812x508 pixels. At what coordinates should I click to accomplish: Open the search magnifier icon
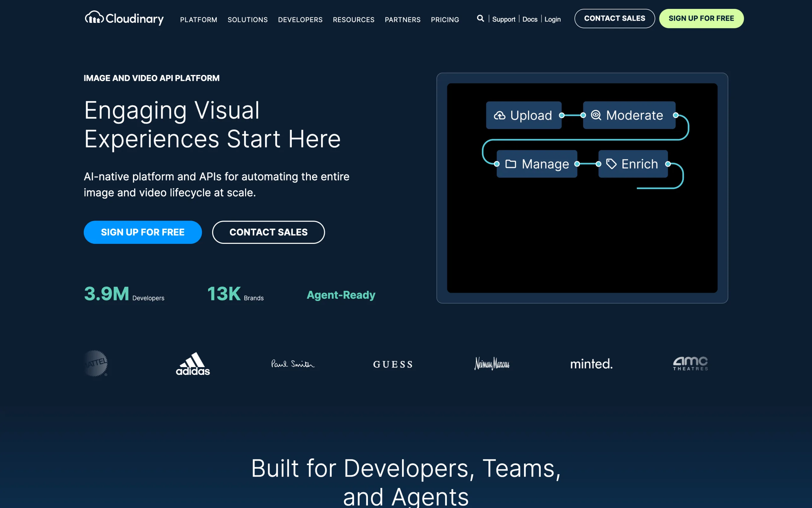coord(481,18)
